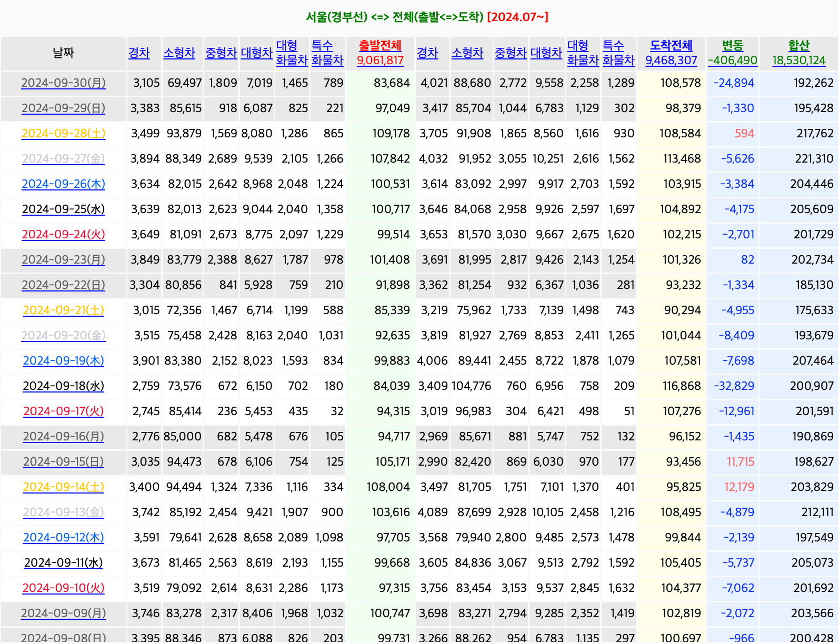Select arrival total 116,868 for 09-18
The height and width of the screenshot is (644, 839).
point(682,386)
